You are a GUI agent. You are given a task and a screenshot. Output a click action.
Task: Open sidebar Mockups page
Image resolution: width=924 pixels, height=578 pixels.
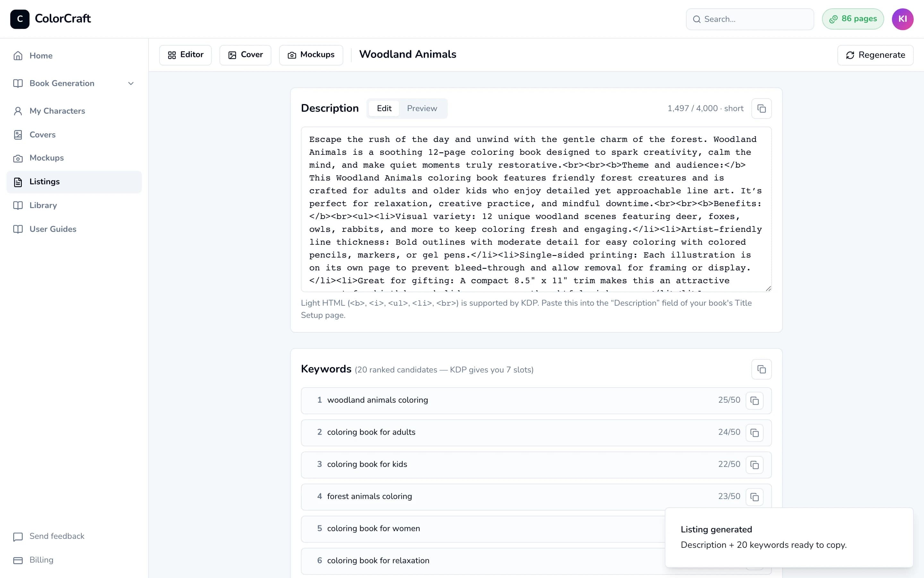(x=74, y=158)
